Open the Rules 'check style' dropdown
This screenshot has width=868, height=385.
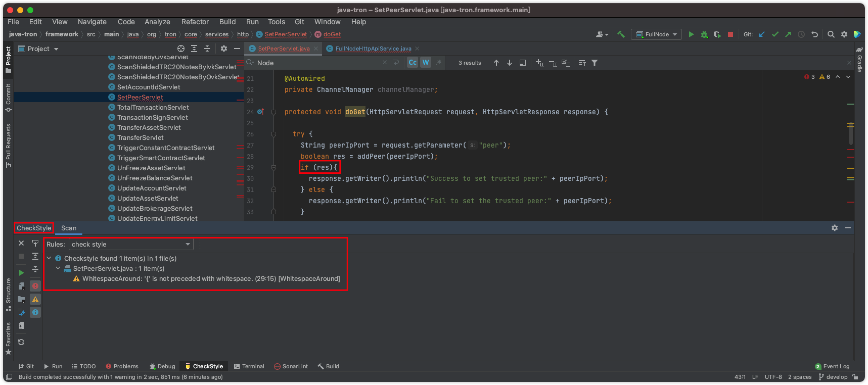pos(131,244)
